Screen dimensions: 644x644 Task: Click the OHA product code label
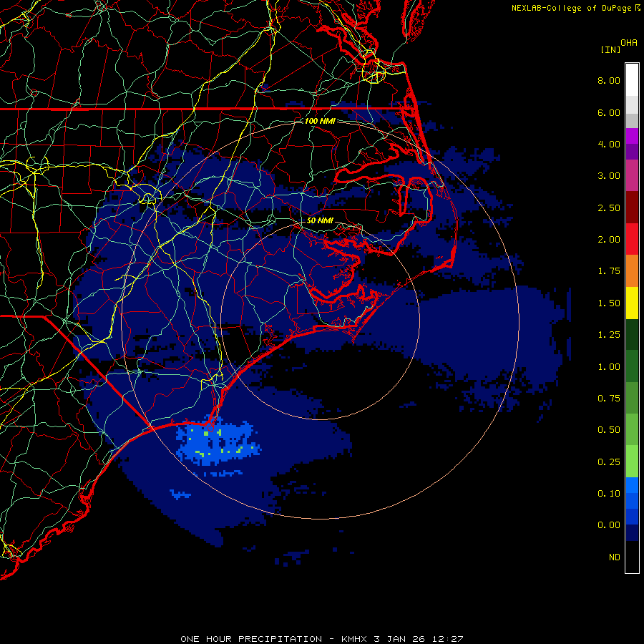pos(629,43)
